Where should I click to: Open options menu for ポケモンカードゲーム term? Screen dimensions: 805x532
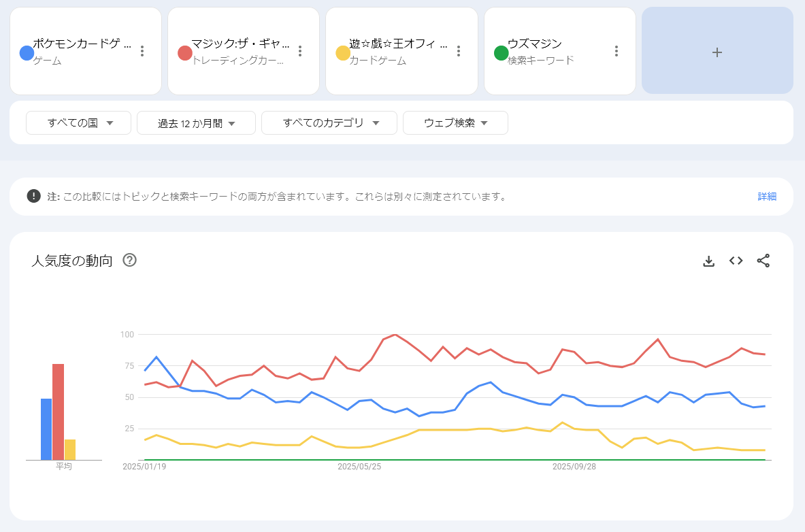[142, 51]
